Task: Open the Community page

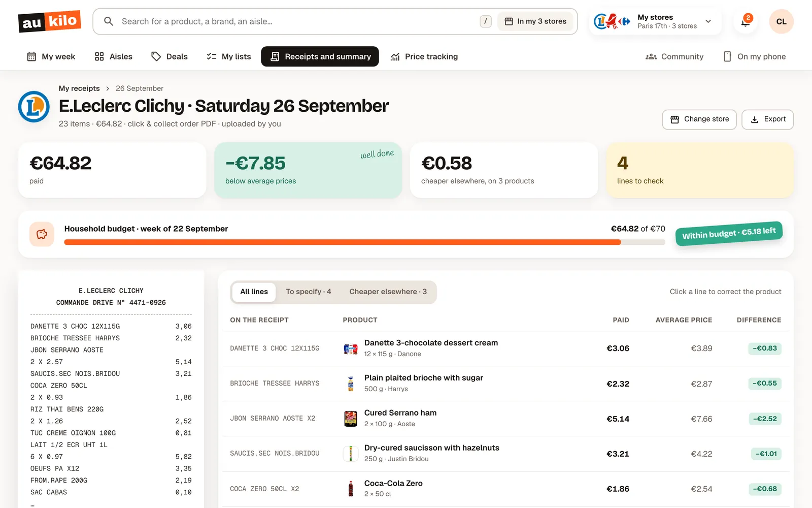Action: pos(674,56)
